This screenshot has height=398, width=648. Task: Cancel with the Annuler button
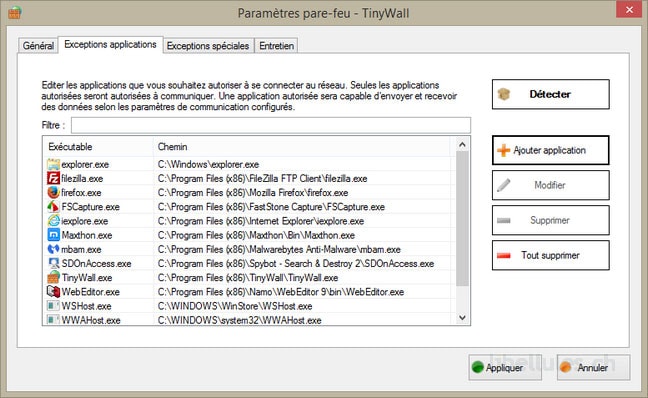coord(593,367)
